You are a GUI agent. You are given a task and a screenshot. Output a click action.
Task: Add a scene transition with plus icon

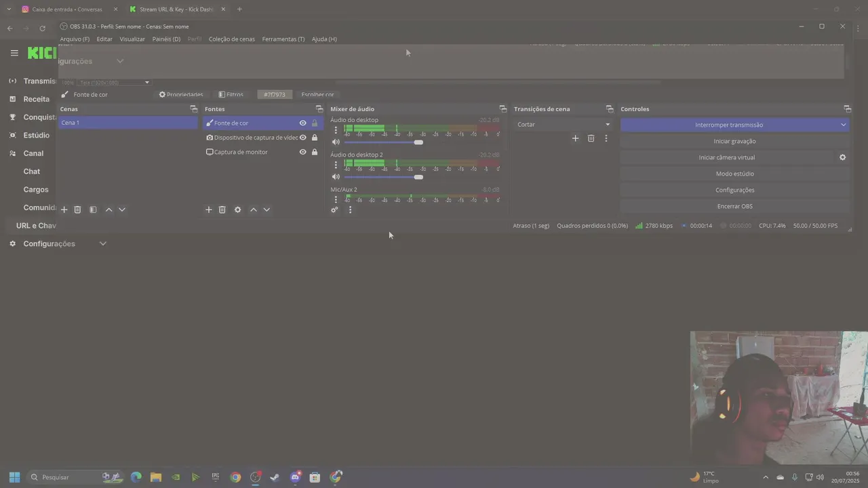575,138
